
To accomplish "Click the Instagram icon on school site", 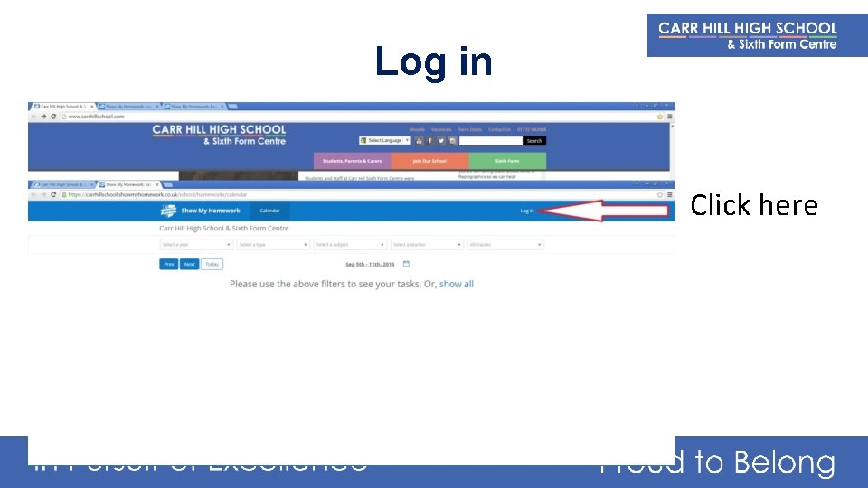I will click(452, 141).
